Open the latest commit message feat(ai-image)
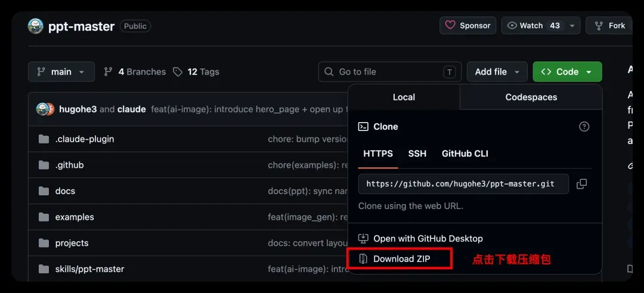The image size is (644, 293). tap(250, 109)
